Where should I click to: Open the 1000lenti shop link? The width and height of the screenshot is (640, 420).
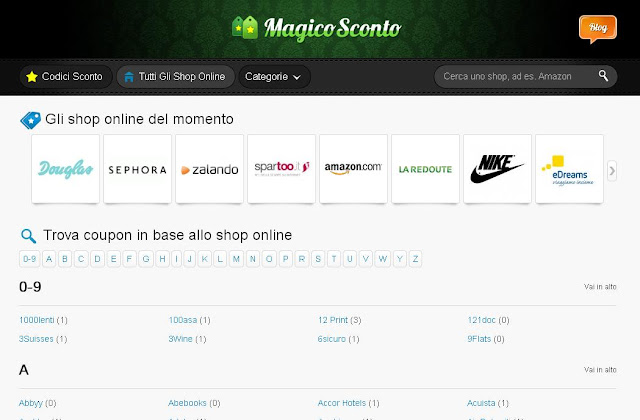tap(36, 320)
